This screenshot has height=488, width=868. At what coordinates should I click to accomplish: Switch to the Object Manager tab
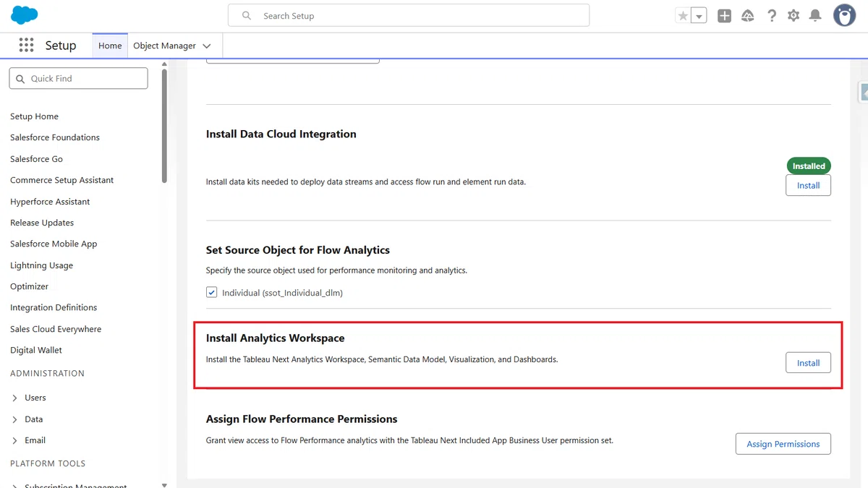tap(164, 46)
